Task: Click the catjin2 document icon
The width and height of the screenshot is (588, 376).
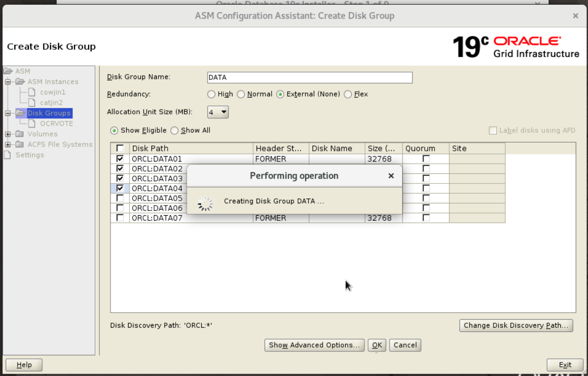Action: [x=32, y=102]
